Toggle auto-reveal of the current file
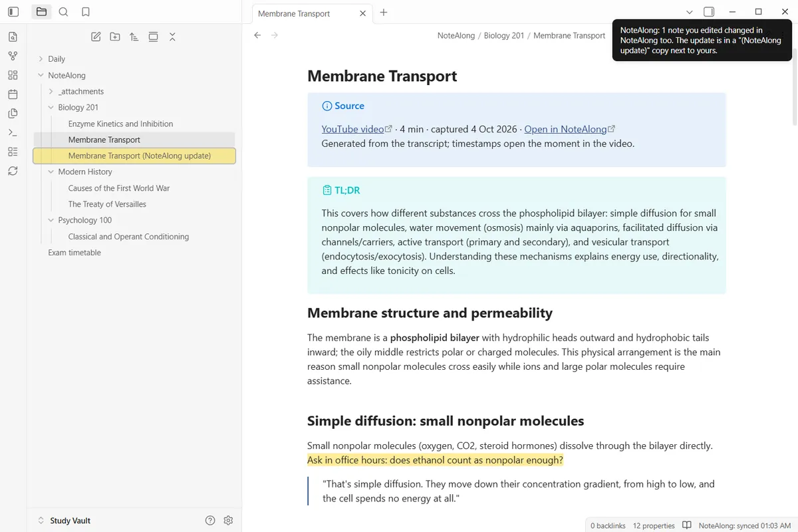 pyautogui.click(x=153, y=37)
